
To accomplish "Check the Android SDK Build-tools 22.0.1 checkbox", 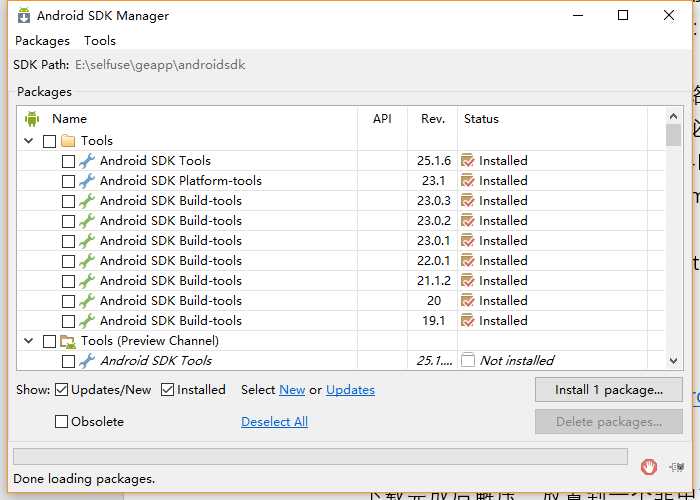I will (x=68, y=261).
